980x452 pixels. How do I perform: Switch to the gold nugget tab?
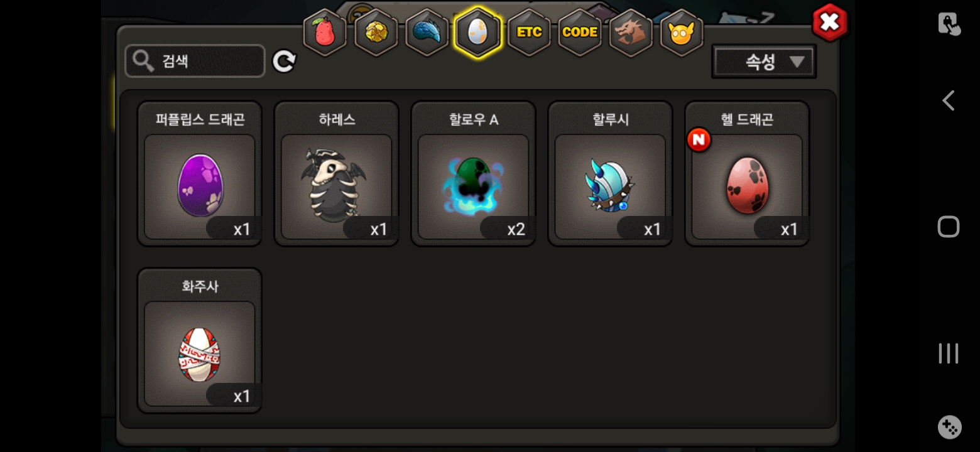pyautogui.click(x=376, y=33)
